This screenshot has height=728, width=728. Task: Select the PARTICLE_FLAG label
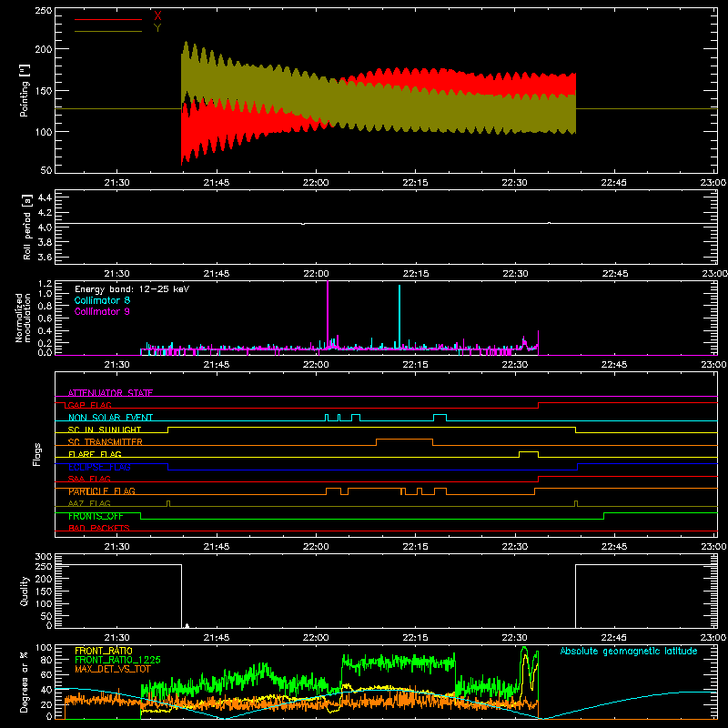[x=102, y=491]
